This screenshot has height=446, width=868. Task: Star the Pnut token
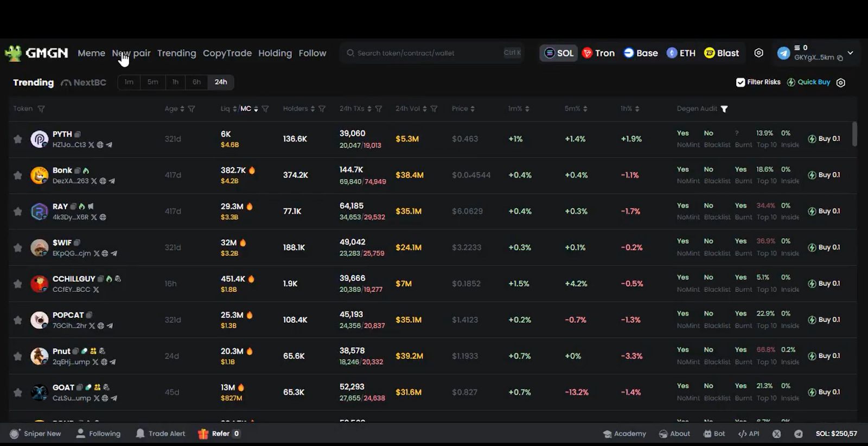[x=18, y=356]
